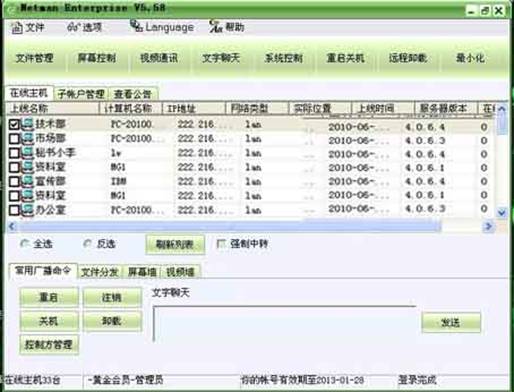
Task: Click the 文件 menu icon
Action: (x=17, y=28)
